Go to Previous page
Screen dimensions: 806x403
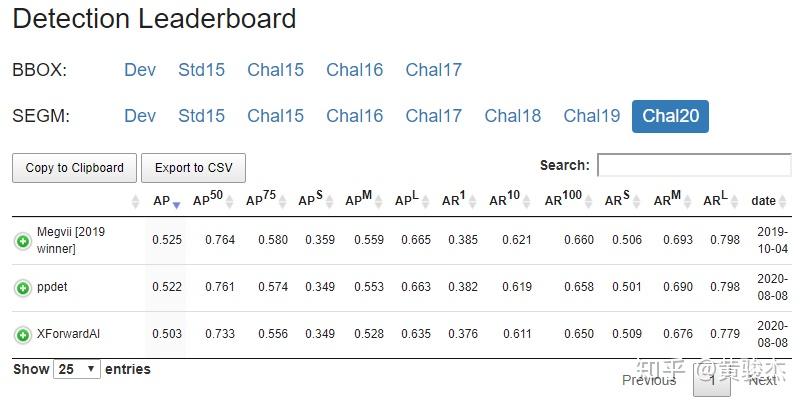649,380
